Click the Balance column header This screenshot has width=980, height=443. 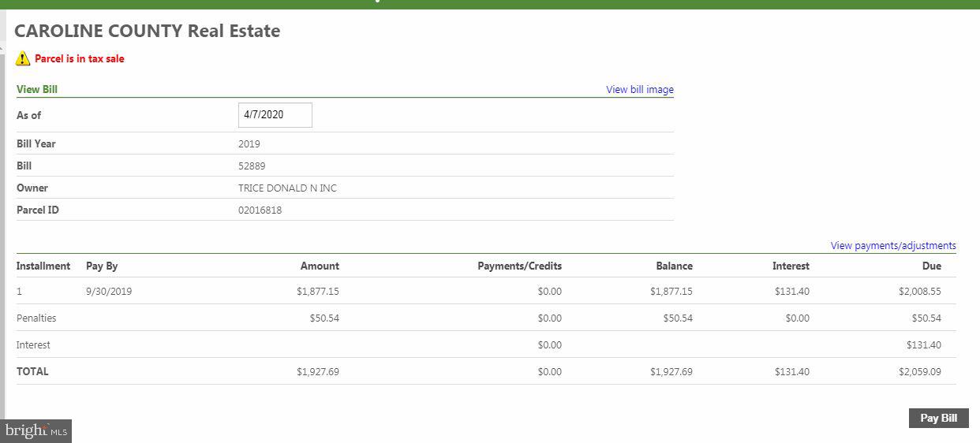pos(675,266)
